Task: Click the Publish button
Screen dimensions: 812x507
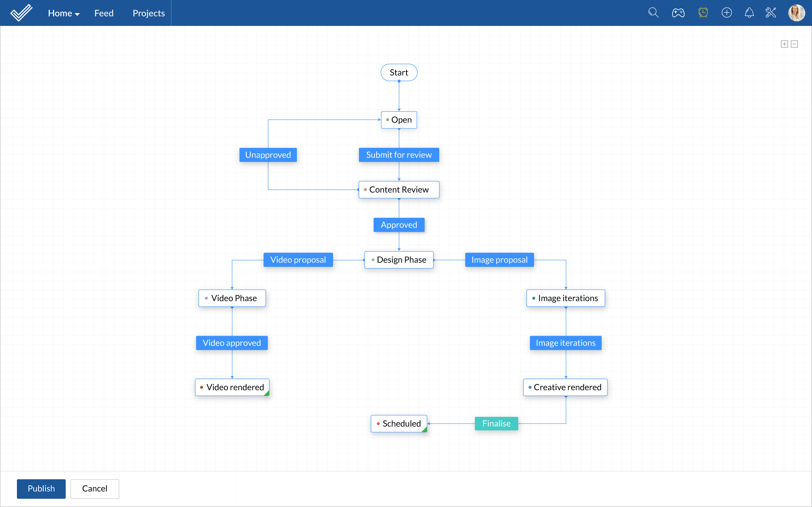Action: pyautogui.click(x=41, y=488)
